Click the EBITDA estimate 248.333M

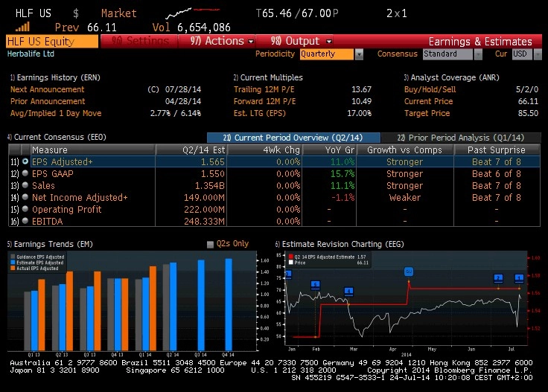(x=204, y=221)
